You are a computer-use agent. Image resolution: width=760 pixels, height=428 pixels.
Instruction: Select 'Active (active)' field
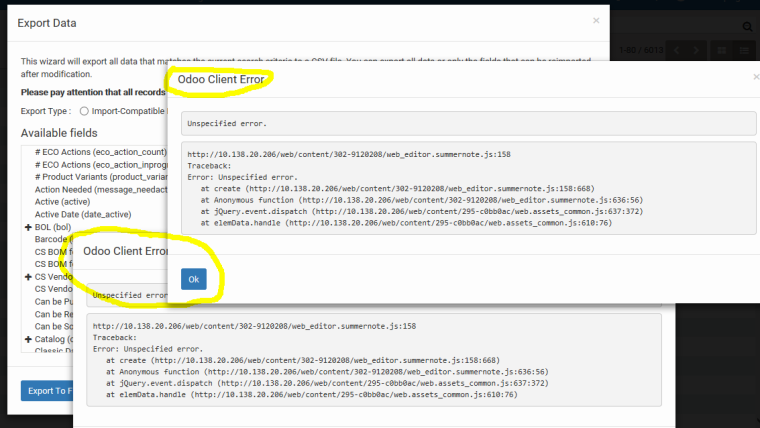click(x=63, y=202)
